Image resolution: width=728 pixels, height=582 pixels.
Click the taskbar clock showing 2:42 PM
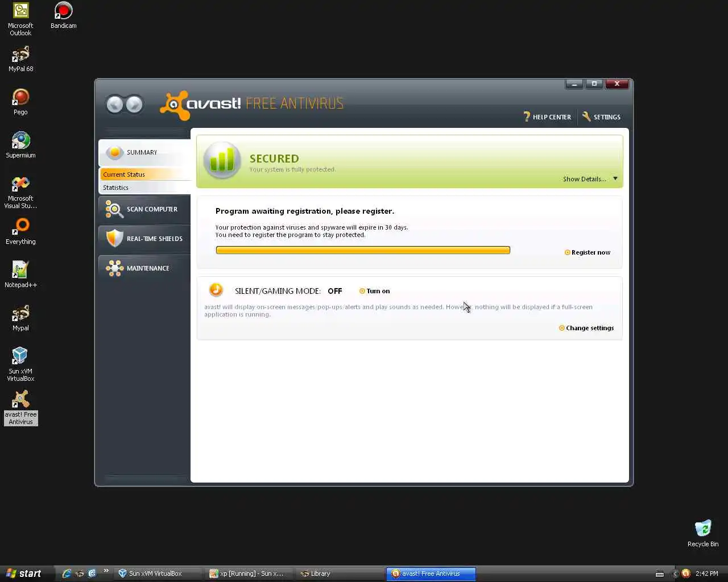point(706,573)
